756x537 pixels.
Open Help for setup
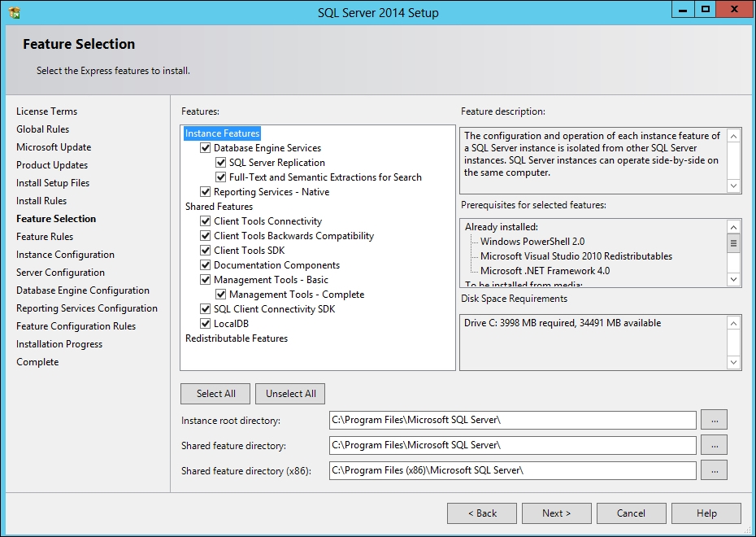pyautogui.click(x=706, y=513)
